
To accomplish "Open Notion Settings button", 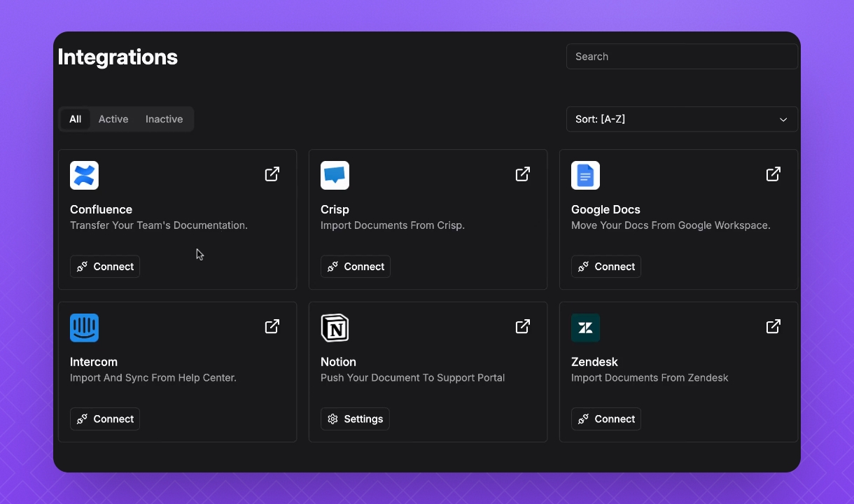I will (x=355, y=419).
